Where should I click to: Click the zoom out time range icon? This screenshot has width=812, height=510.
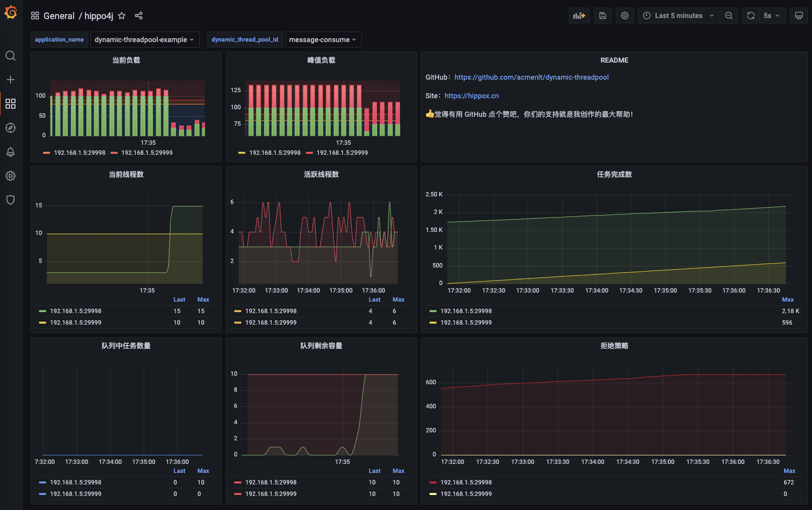point(729,16)
